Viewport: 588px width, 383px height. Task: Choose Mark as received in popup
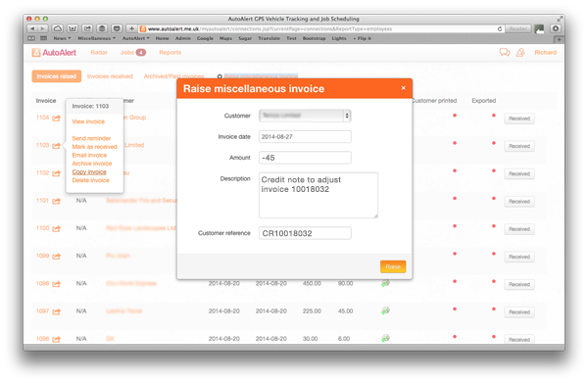(x=94, y=147)
